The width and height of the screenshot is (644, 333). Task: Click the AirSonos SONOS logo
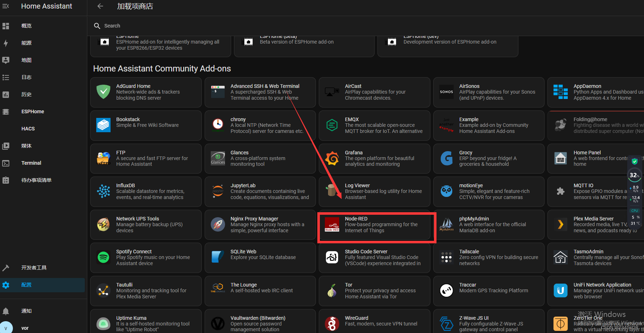(x=447, y=92)
